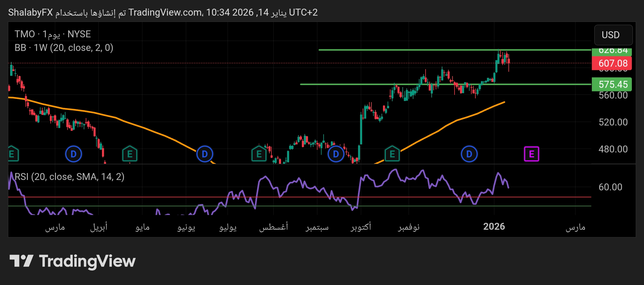
Task: Select the red 607.08 current price label
Action: (x=613, y=63)
